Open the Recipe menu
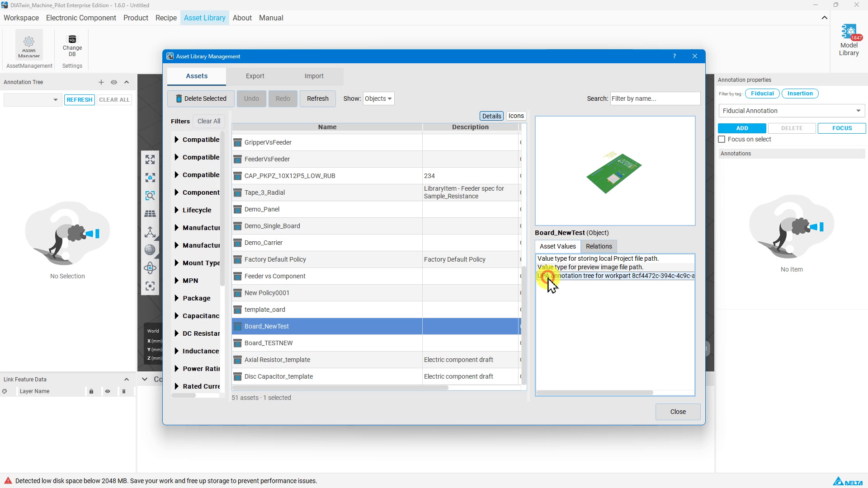This screenshot has width=868, height=488. [166, 18]
